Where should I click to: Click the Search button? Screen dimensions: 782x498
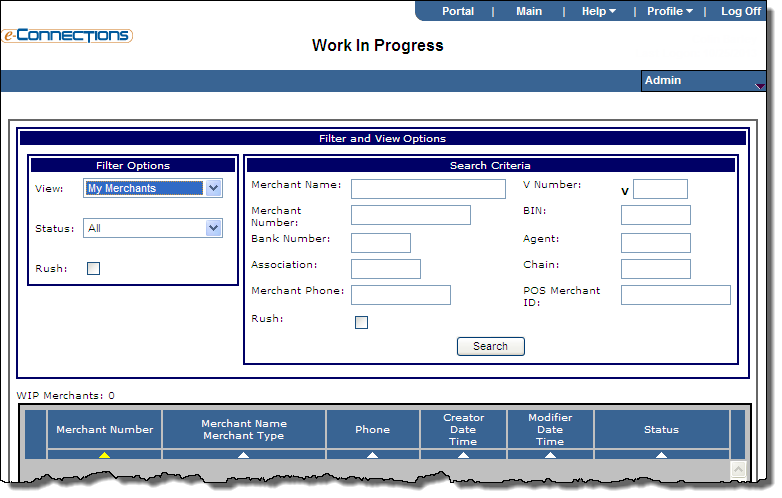pos(490,346)
